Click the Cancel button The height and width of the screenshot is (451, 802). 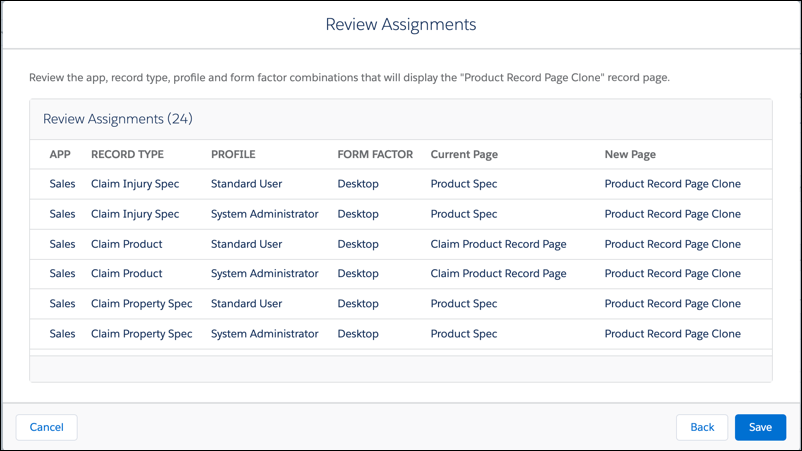47,427
